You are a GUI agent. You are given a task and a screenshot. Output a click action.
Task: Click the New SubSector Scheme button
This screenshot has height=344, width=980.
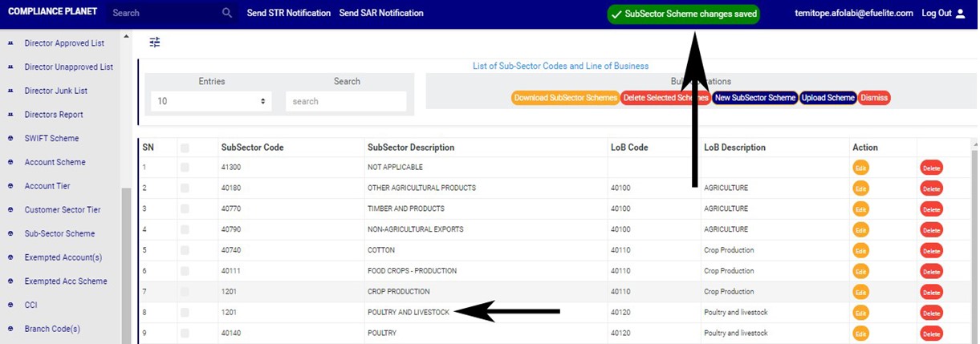754,98
